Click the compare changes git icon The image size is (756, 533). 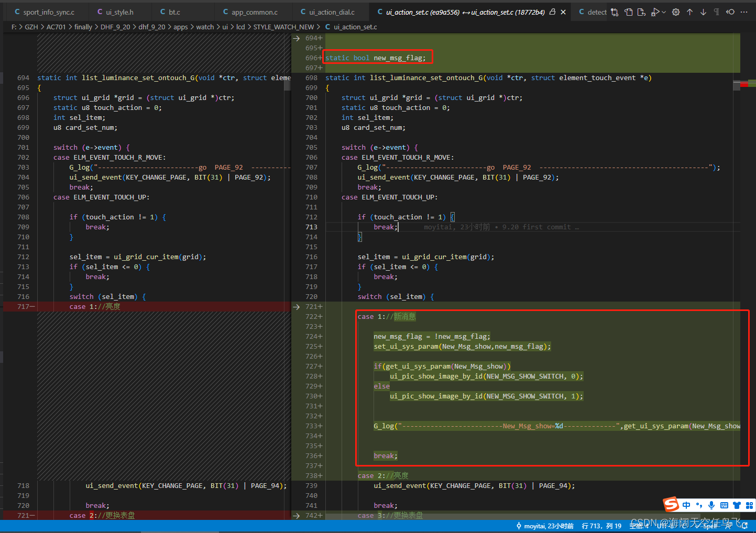615,12
